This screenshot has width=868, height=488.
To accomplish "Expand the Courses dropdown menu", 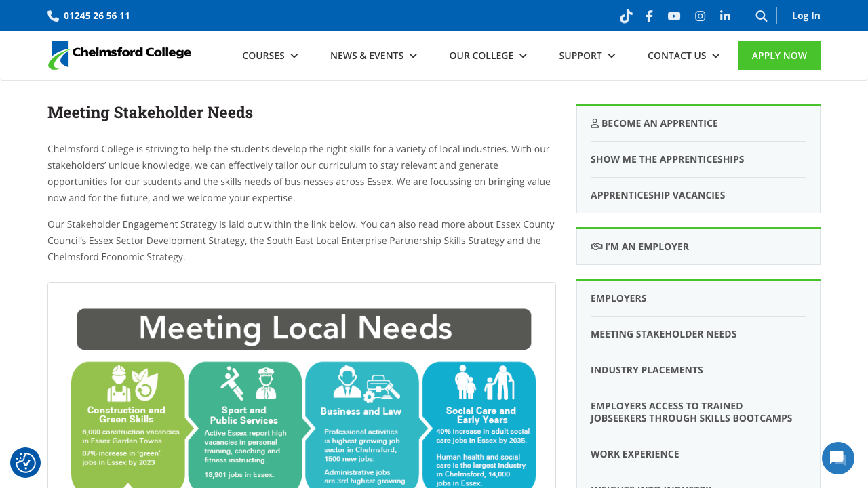I will [270, 56].
